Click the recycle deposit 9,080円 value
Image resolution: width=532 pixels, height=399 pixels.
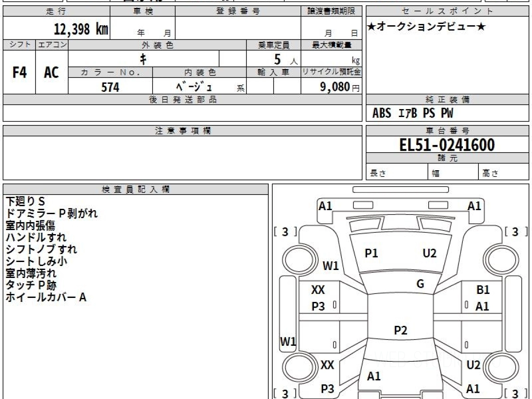[x=340, y=87]
